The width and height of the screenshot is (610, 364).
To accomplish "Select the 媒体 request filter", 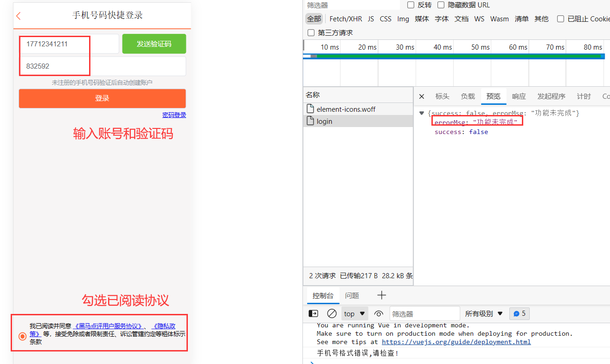I will (x=422, y=19).
